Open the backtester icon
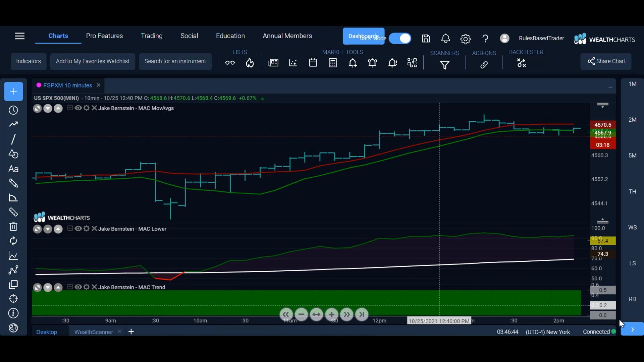 tap(522, 63)
